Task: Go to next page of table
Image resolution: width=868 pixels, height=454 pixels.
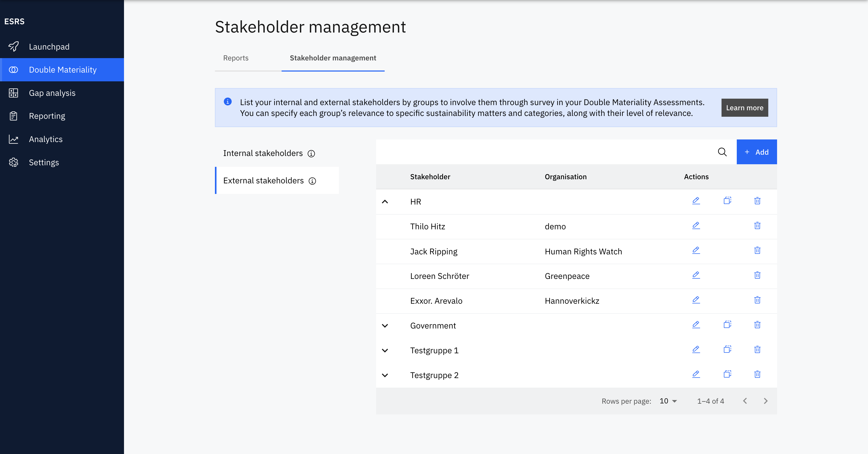Action: coord(765,401)
